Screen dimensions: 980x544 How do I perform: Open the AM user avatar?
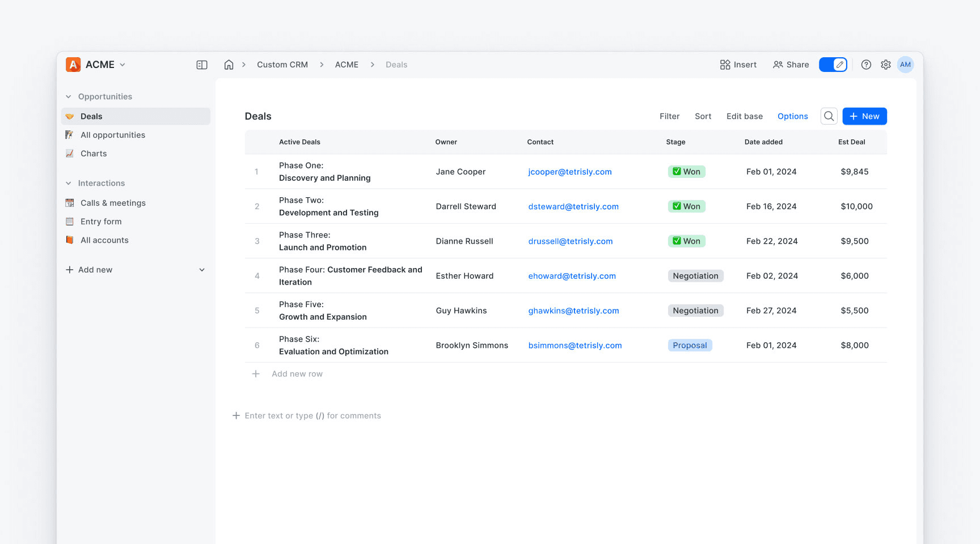(906, 65)
